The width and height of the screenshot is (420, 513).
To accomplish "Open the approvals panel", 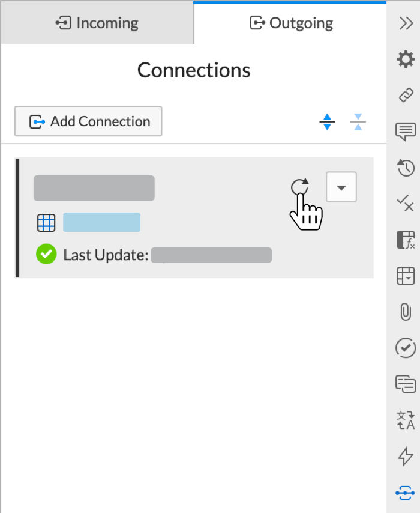I will (406, 348).
